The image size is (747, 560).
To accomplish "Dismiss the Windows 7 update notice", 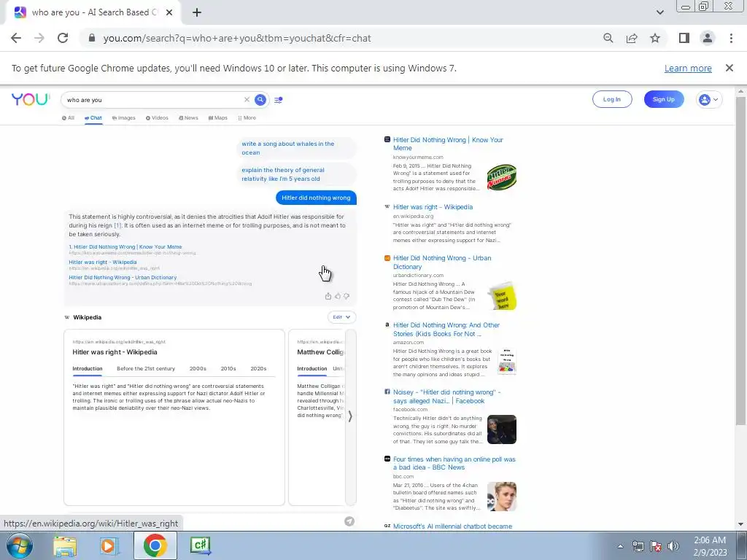I will click(729, 68).
